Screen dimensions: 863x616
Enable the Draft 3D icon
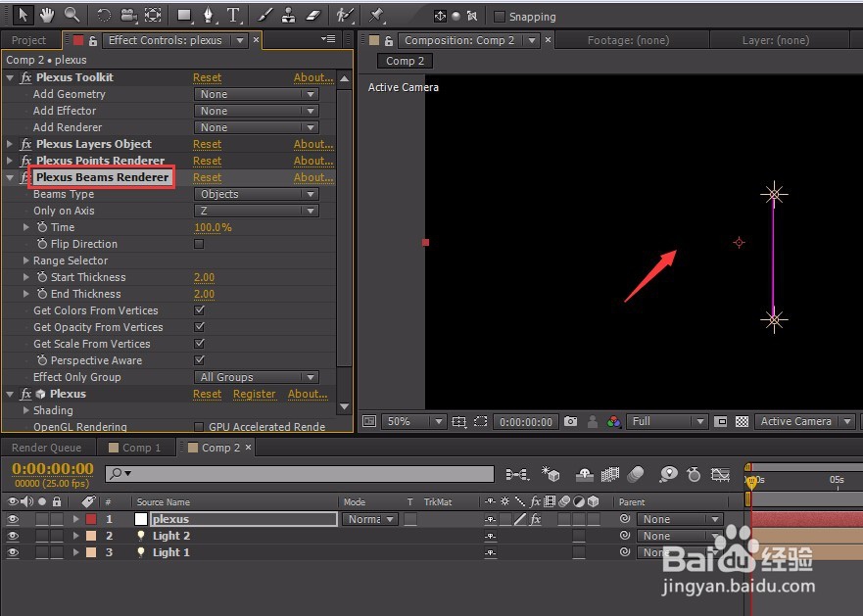click(551, 474)
